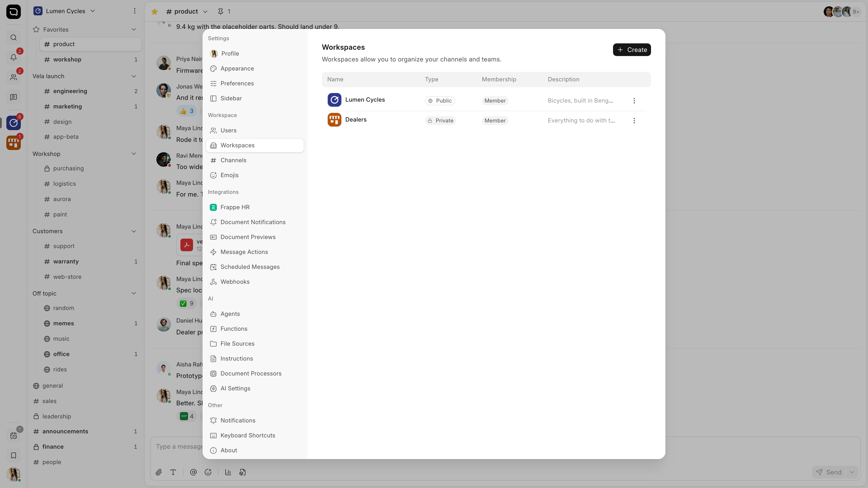Click the user avatar at bottom of rail

[14, 474]
